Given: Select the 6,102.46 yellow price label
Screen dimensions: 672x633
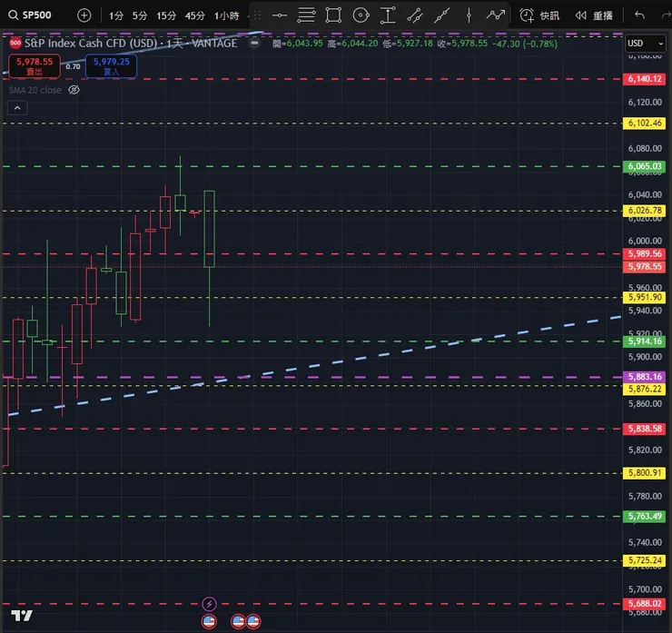Looking at the screenshot, I should coord(644,123).
